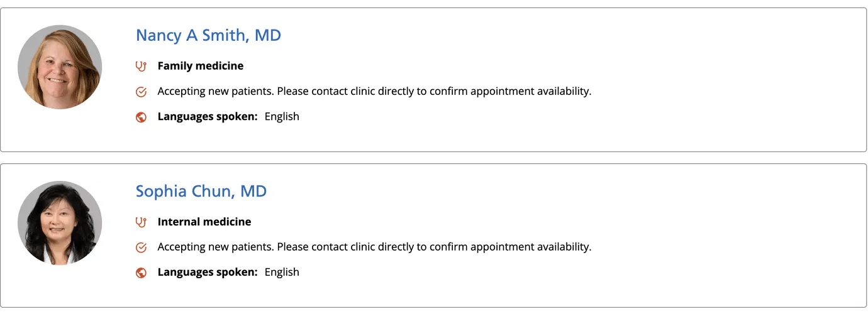Open Sophia Chun, MD profile link
Viewport: 868px width, 314px height.
(x=201, y=191)
